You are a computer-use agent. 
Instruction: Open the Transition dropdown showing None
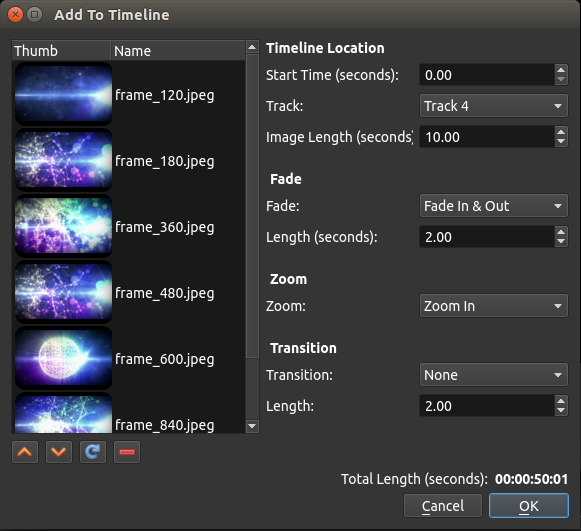(x=494, y=375)
